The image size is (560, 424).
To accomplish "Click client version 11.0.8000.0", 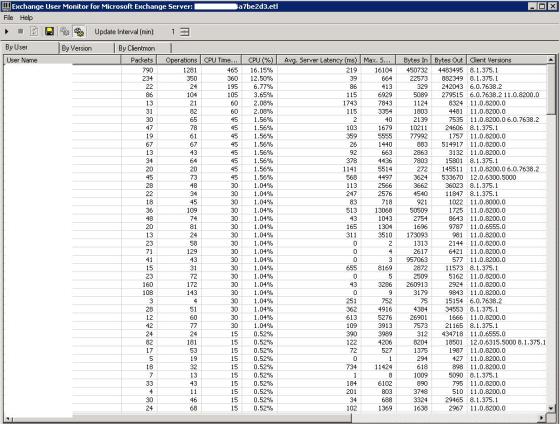I will click(488, 202).
